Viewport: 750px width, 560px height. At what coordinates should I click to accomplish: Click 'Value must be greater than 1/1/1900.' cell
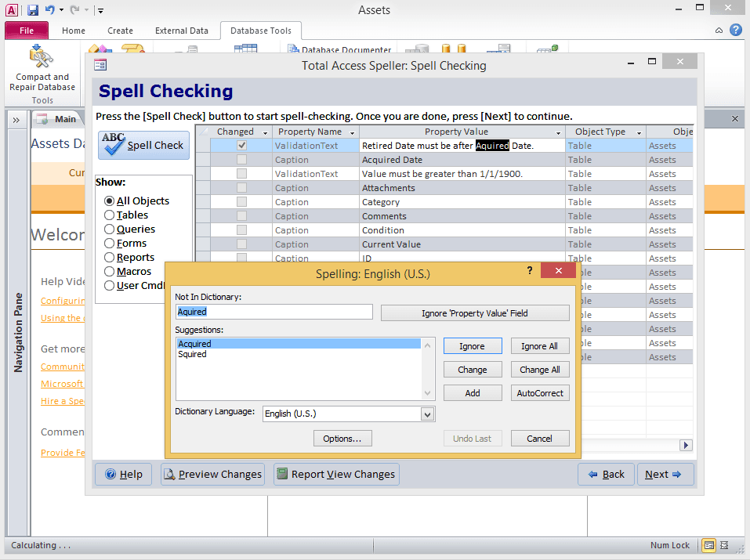coord(462,174)
